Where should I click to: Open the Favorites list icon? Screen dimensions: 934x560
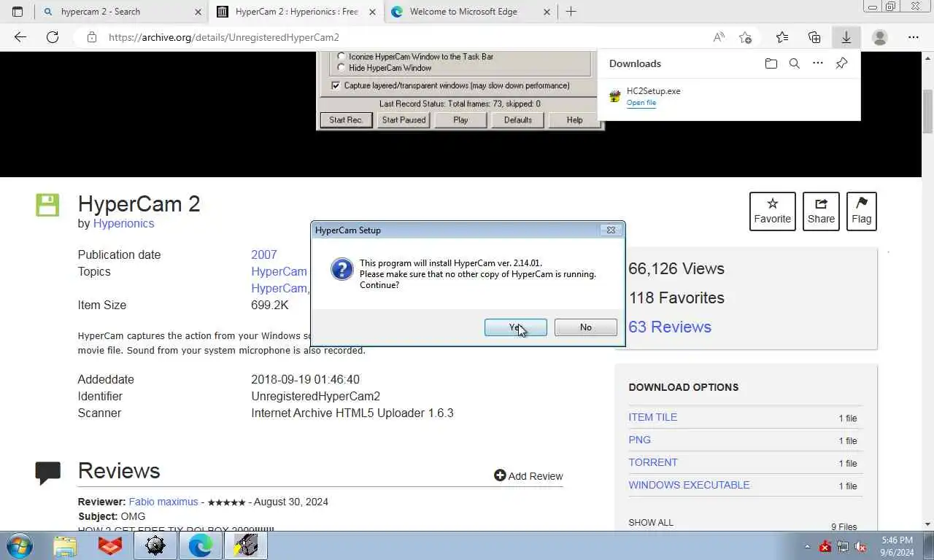point(782,37)
